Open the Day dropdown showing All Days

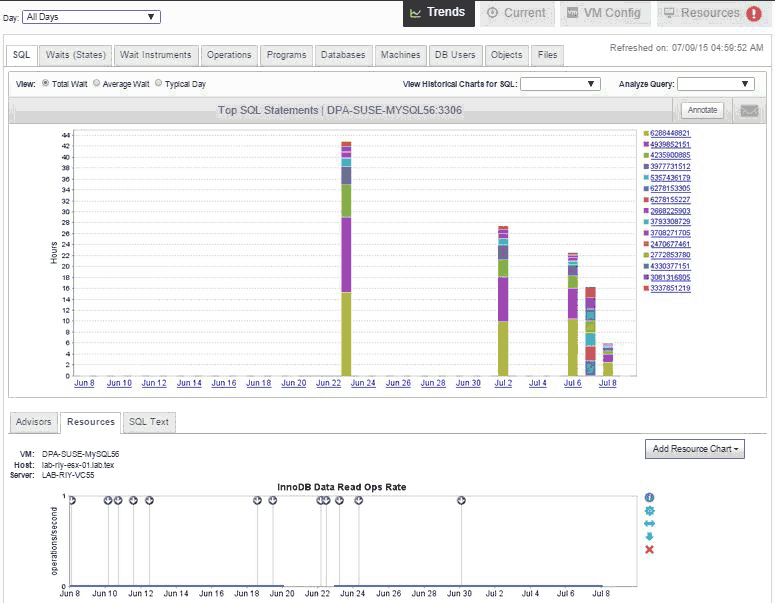[x=91, y=17]
